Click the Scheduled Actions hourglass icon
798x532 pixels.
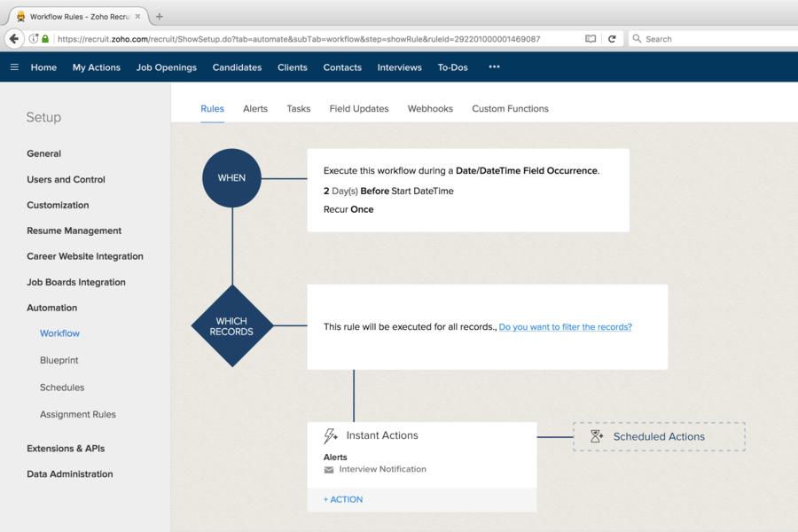[x=597, y=436]
